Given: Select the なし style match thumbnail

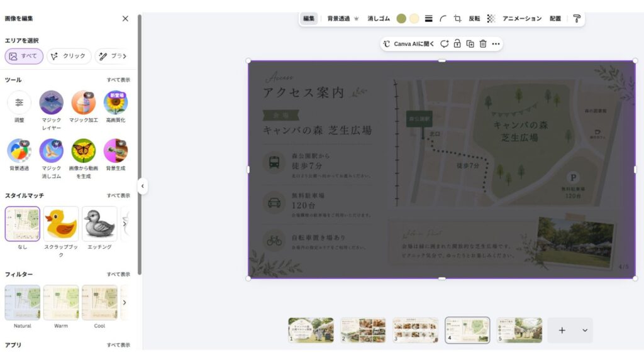Looking at the screenshot, I should [23, 224].
